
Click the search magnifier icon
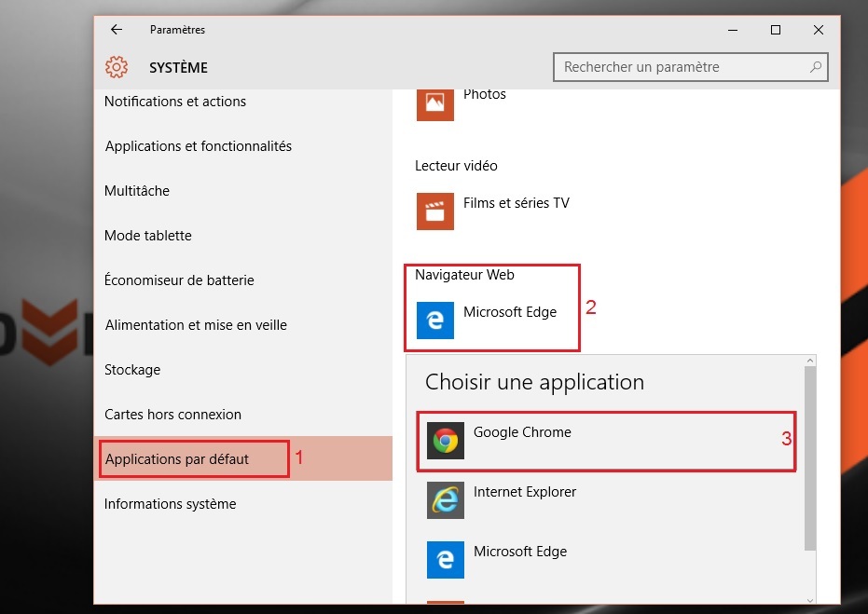[x=816, y=67]
